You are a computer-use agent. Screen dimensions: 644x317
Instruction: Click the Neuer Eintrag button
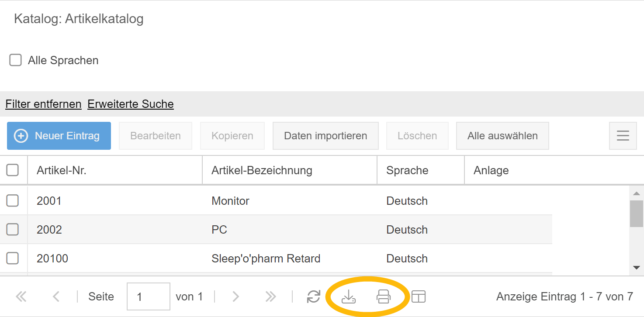(x=59, y=136)
